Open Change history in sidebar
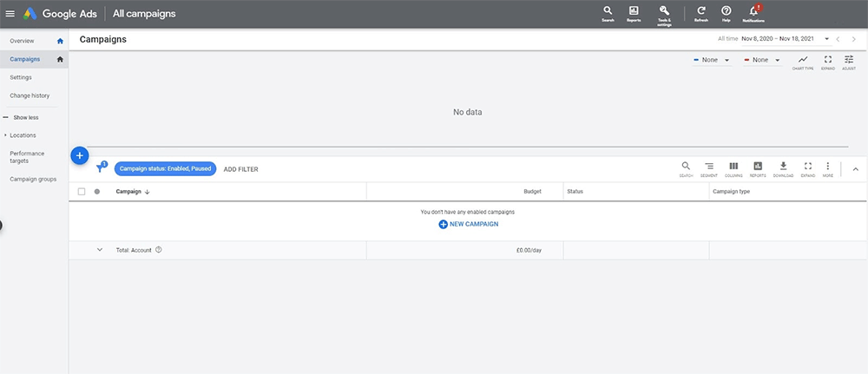This screenshot has height=374, width=868. (30, 95)
